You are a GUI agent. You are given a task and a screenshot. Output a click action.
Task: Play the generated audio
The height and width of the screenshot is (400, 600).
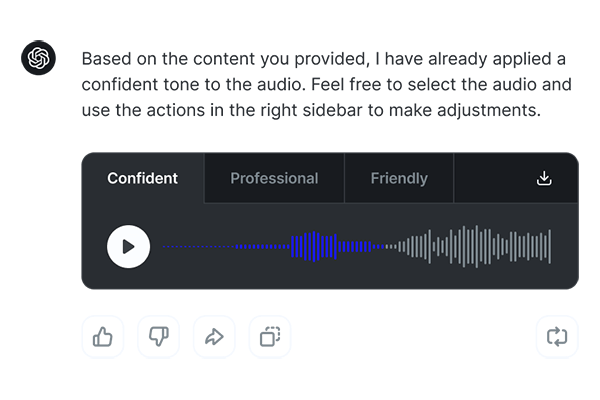coord(128,246)
